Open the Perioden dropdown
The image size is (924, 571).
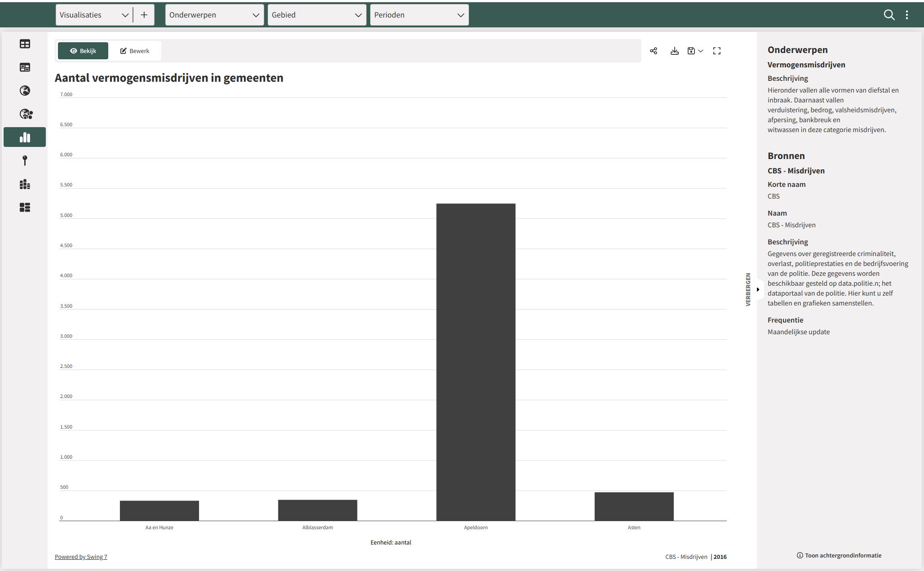click(x=419, y=15)
